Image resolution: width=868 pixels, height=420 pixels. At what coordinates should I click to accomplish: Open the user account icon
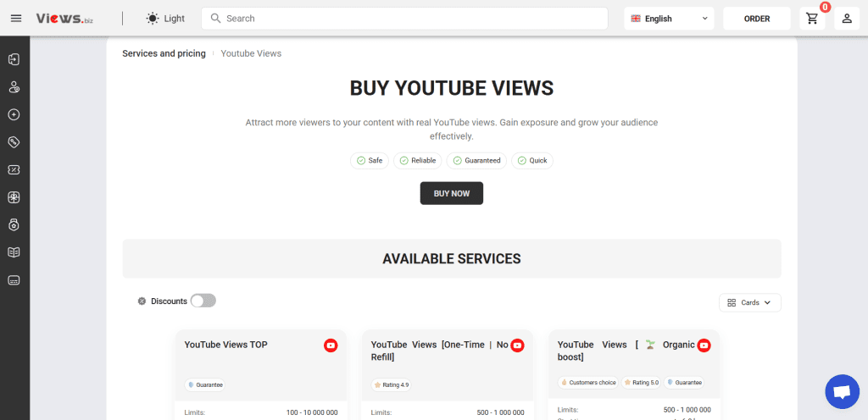point(847,19)
